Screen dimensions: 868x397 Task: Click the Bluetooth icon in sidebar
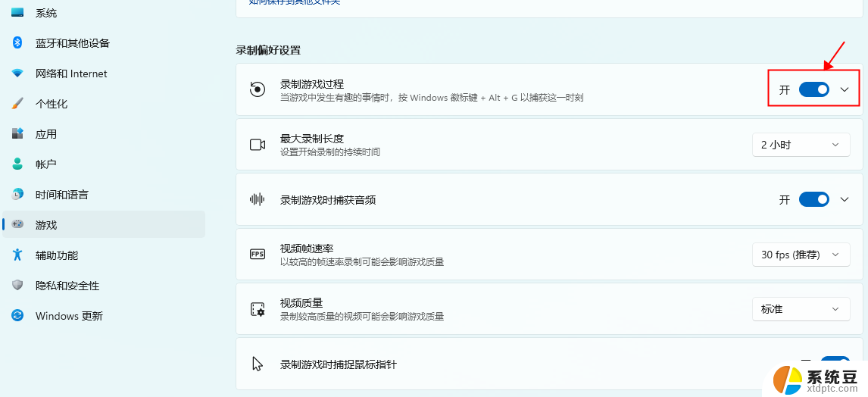pyautogui.click(x=17, y=42)
